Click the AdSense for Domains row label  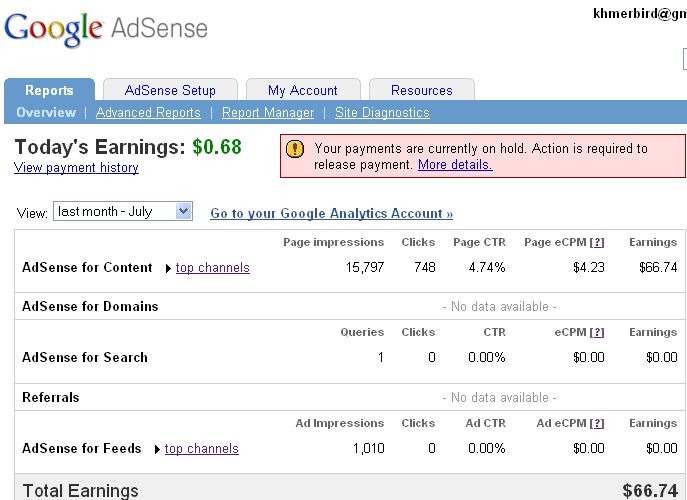[x=90, y=306]
